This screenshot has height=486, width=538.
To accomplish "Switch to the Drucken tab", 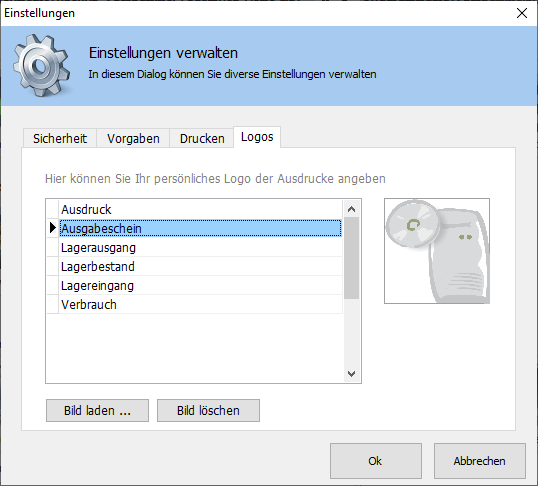I will point(202,138).
